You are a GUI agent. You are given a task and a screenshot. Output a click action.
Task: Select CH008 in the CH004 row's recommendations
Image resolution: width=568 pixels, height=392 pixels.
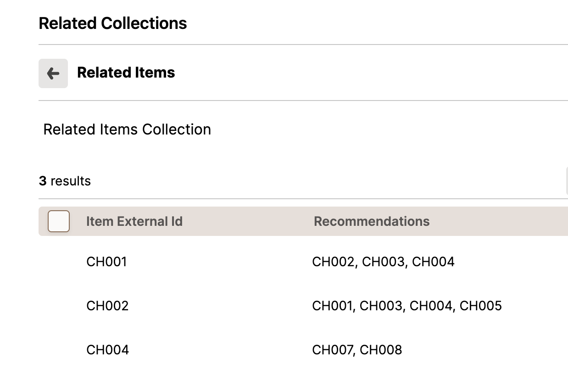pos(381,350)
